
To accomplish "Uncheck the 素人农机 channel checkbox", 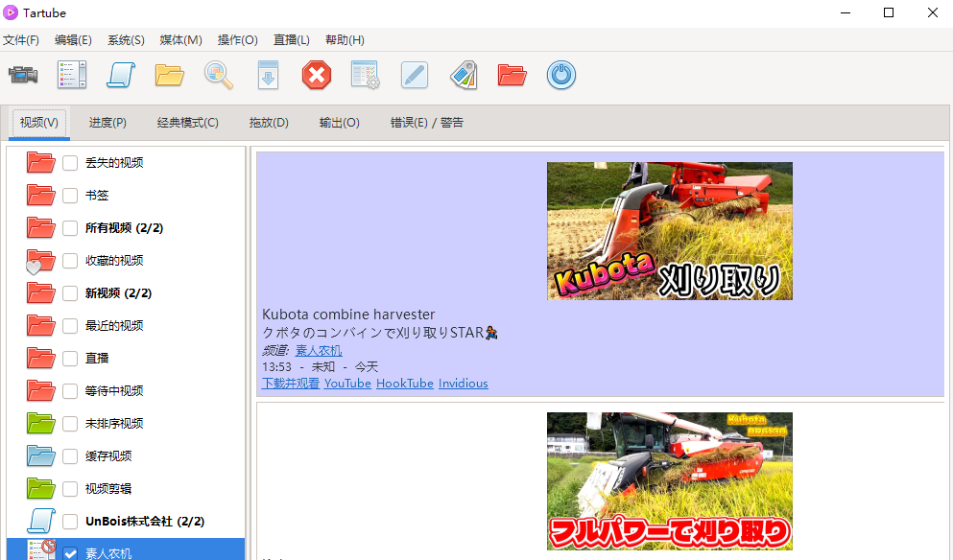I will click(70, 553).
